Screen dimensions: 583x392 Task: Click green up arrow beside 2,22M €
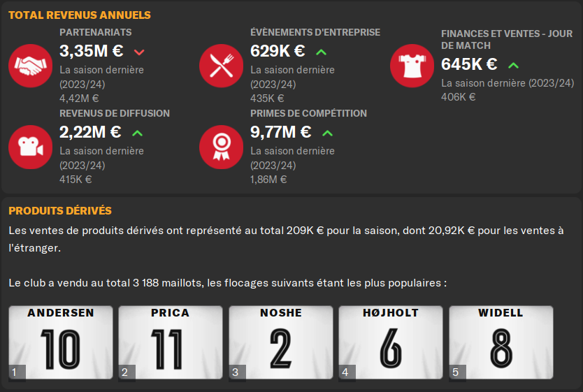(x=138, y=133)
